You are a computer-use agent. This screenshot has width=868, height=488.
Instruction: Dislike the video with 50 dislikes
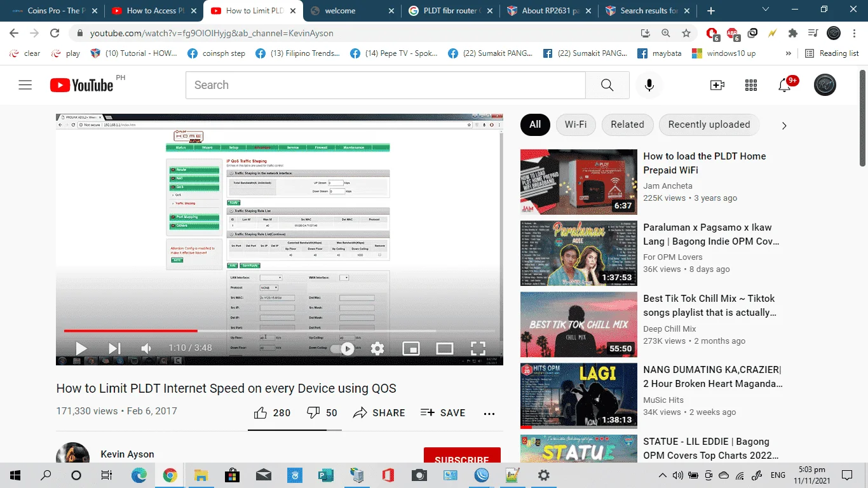pyautogui.click(x=322, y=413)
